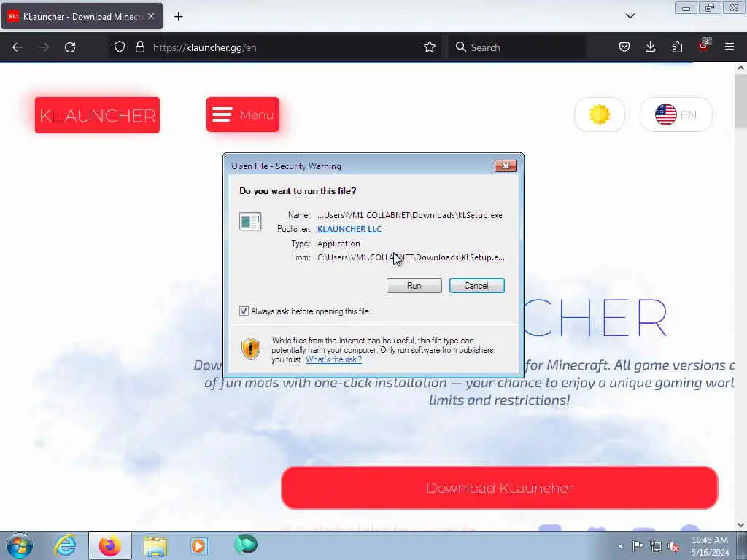The height and width of the screenshot is (560, 747).
Task: Click Cancel in security warning
Action: tap(476, 286)
